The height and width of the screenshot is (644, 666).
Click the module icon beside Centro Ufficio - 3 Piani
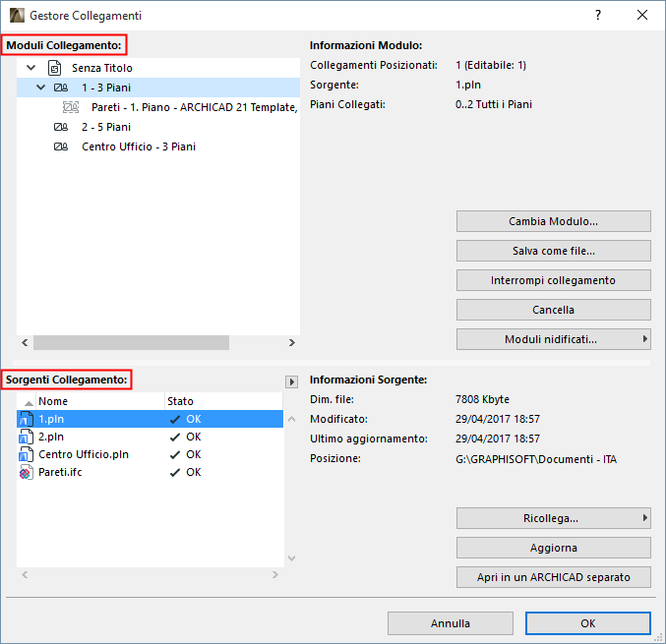point(61,146)
